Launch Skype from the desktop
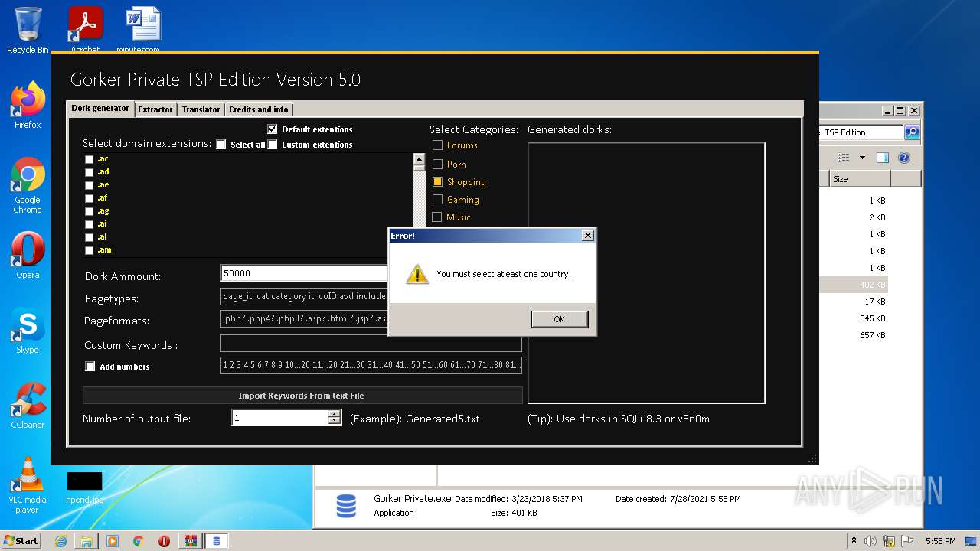Viewport: 980px width, 551px height. 28,331
